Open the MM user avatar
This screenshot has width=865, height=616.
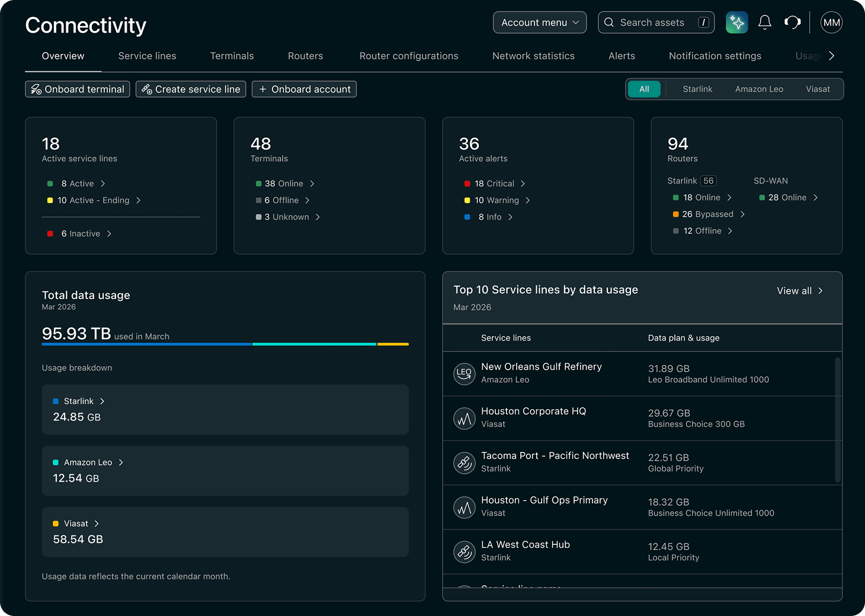click(x=832, y=23)
